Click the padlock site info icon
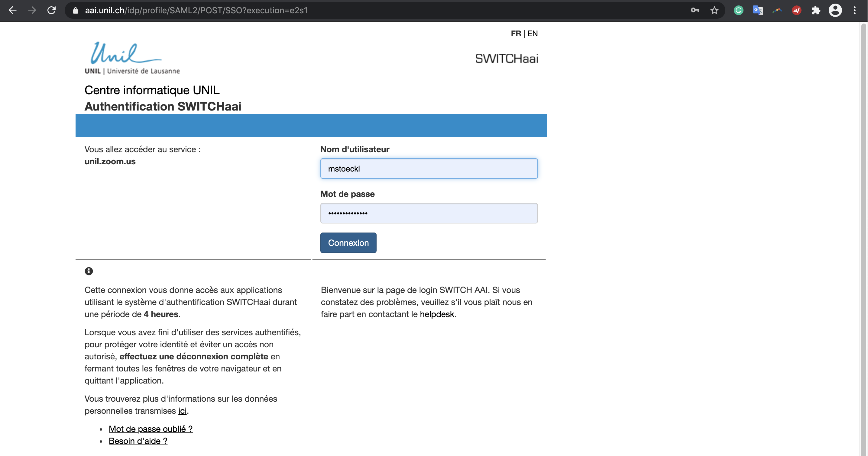Viewport: 868px width, 456px height. (76, 11)
